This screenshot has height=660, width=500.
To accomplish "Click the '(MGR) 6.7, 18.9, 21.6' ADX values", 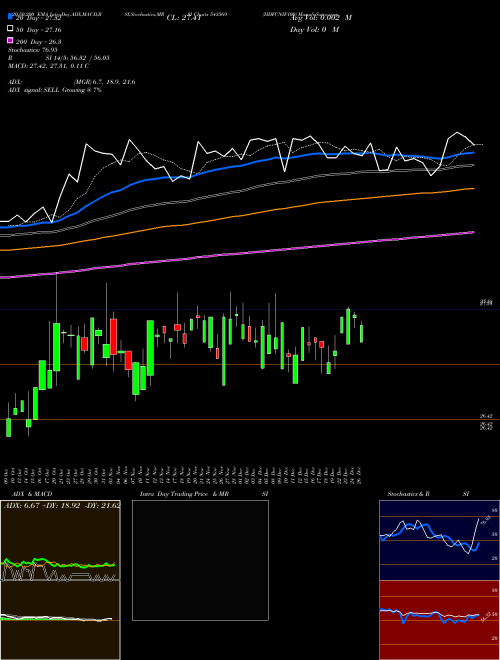I will pos(104,82).
